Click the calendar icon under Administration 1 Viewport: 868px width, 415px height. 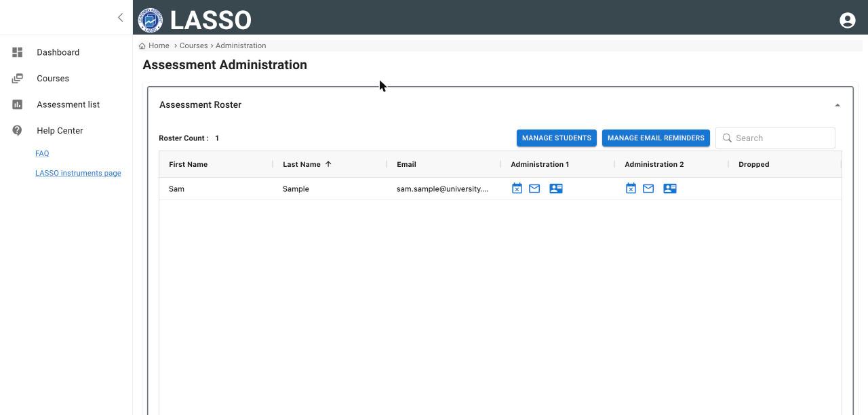click(x=517, y=189)
